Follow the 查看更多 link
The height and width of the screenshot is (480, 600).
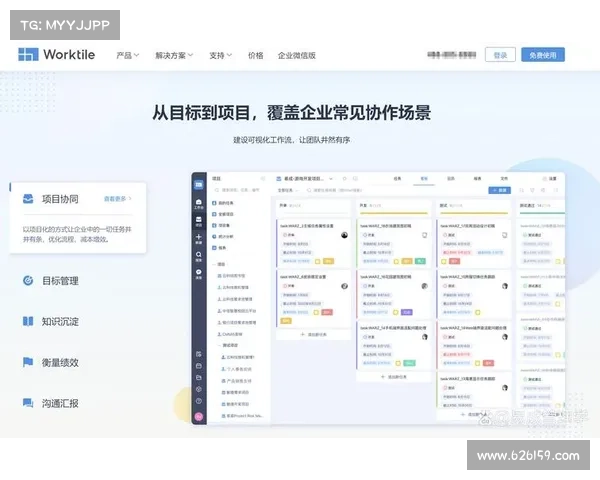coord(117,199)
